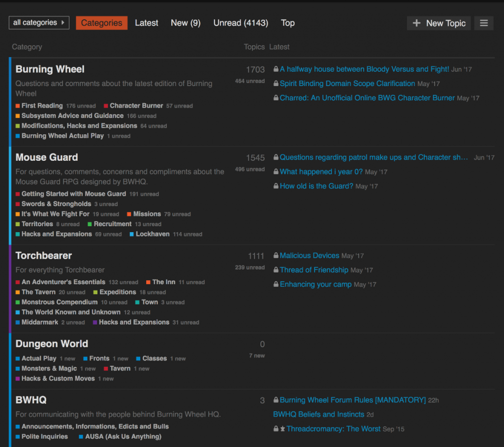The width and height of the screenshot is (504, 447).
Task: Open AUSA (Ask Us Anything) subcategory
Action: pos(123,436)
